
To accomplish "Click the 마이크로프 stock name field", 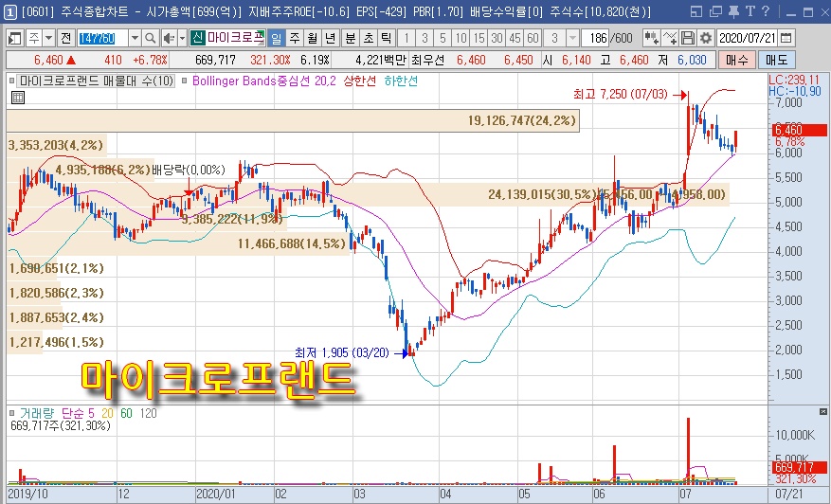I will point(235,38).
